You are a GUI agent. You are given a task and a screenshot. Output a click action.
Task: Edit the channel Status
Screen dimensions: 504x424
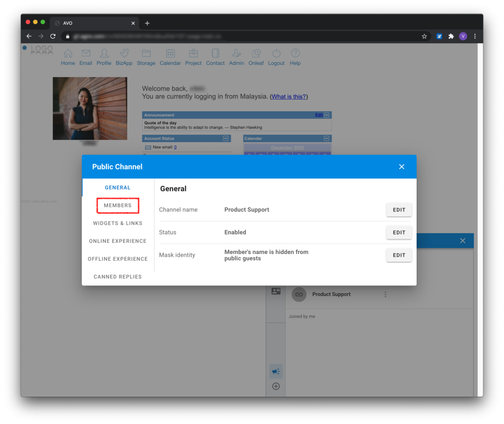pyautogui.click(x=399, y=232)
